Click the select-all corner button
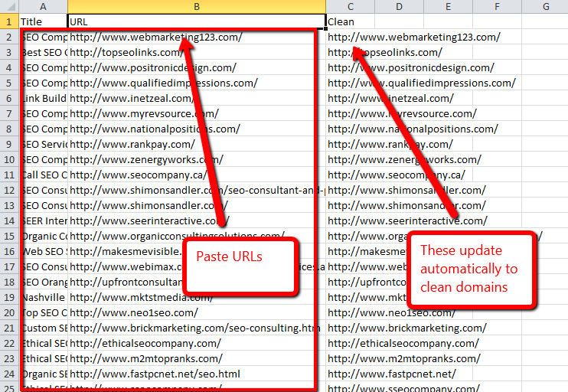Image resolution: width=568 pixels, height=392 pixels. pos(9,7)
